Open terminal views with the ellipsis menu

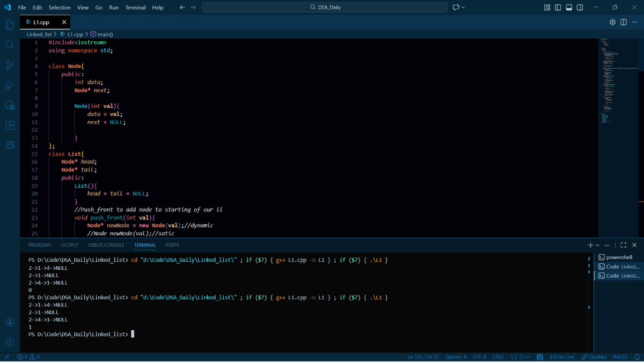(x=608, y=245)
